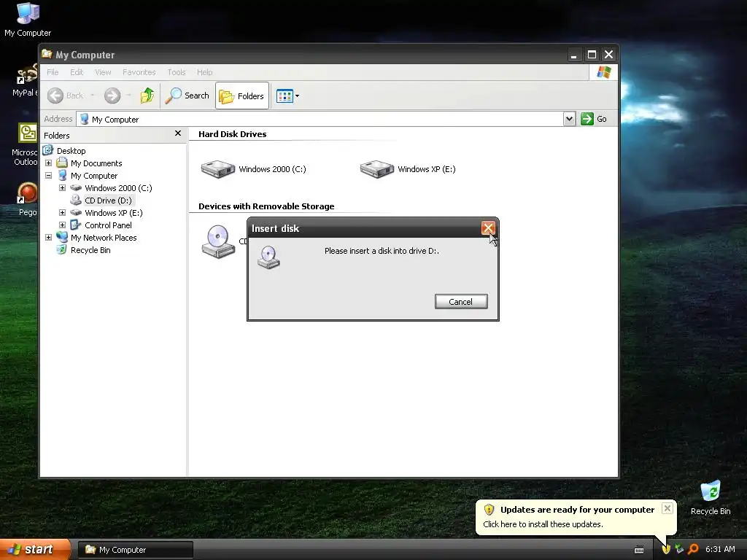Image resolution: width=747 pixels, height=560 pixels.
Task: Close the Folders pane
Action: pyautogui.click(x=178, y=133)
